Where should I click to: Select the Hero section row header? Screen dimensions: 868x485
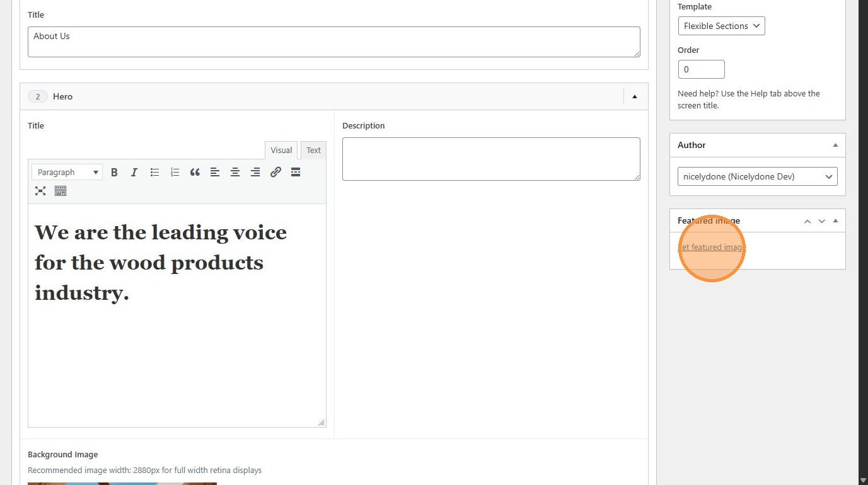(334, 96)
